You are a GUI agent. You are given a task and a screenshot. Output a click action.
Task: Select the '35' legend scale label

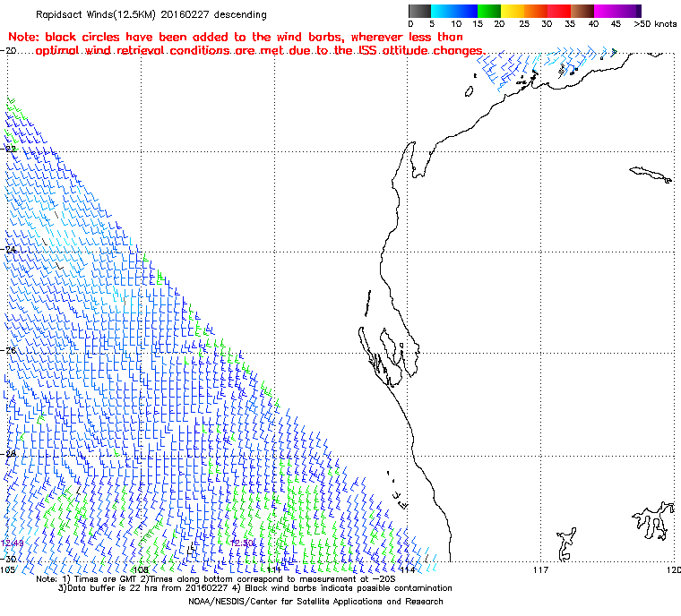pyautogui.click(x=570, y=24)
